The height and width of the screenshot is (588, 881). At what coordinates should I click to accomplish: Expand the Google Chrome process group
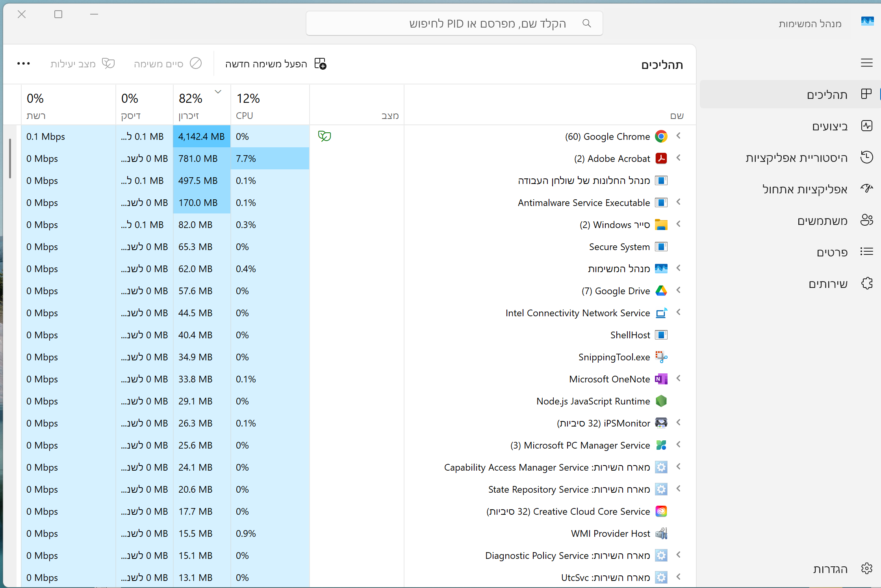coord(679,136)
